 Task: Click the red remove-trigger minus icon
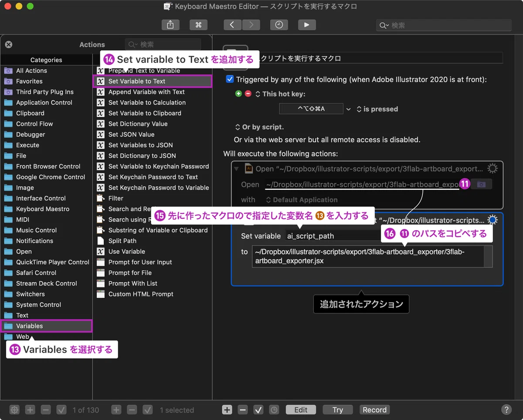(248, 94)
